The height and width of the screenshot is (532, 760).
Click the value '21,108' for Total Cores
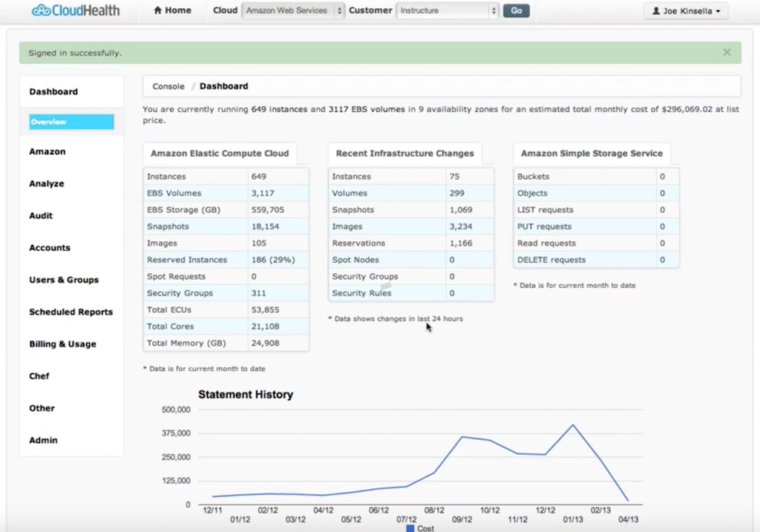pyautogui.click(x=265, y=326)
